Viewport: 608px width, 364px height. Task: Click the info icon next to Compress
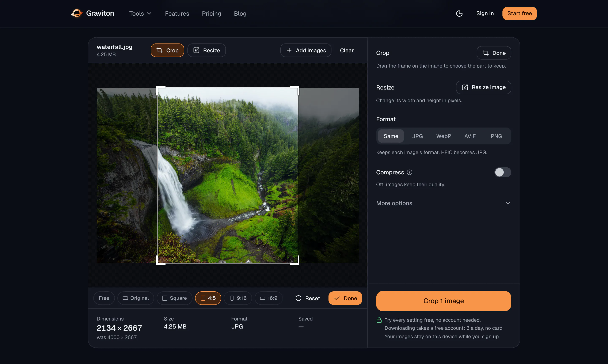click(409, 172)
